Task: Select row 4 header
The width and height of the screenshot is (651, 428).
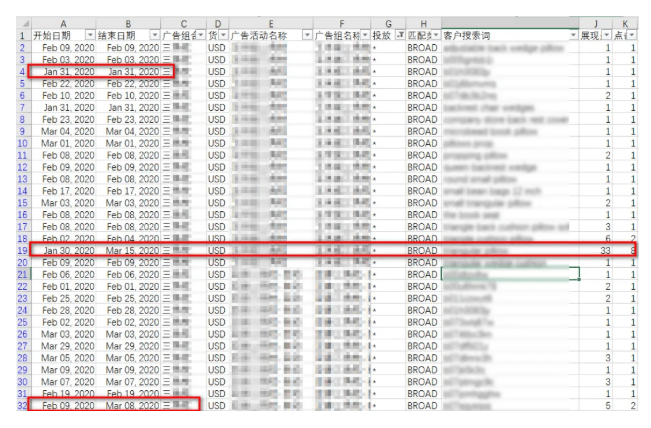Action: (x=14, y=72)
